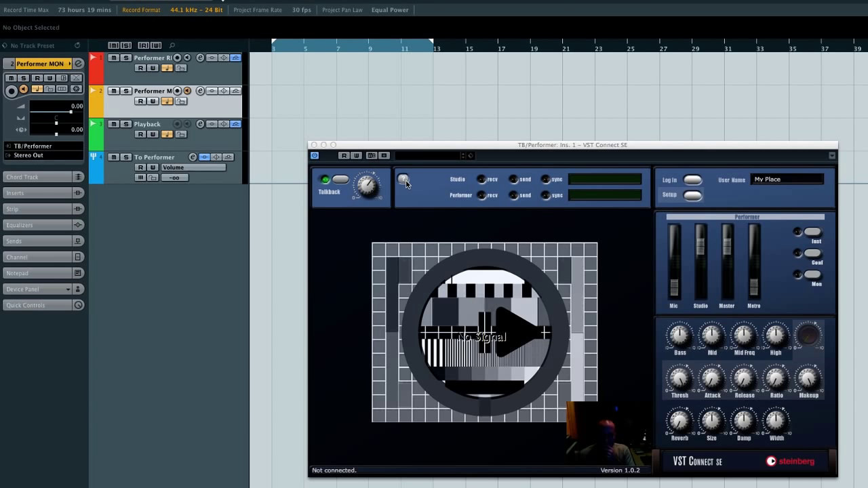Toggle inspector musical timebase note icon
868x488 pixels.
pos(37,89)
